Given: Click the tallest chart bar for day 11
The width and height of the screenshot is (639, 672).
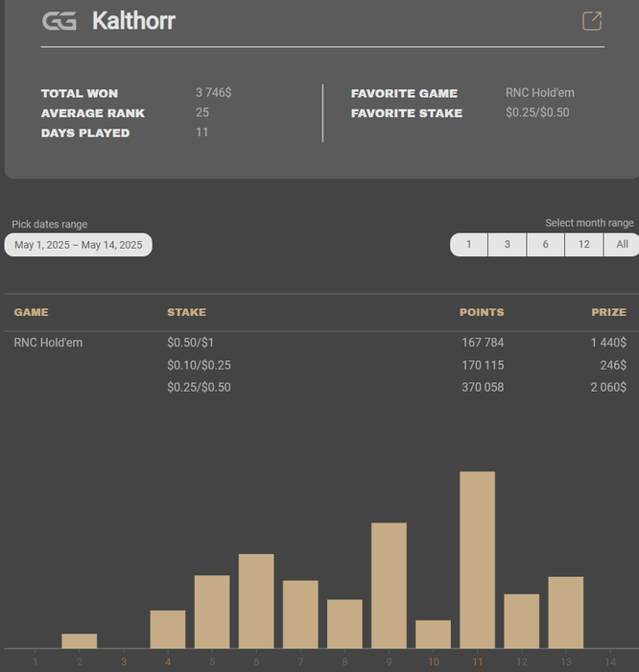Looking at the screenshot, I should tap(478, 560).
